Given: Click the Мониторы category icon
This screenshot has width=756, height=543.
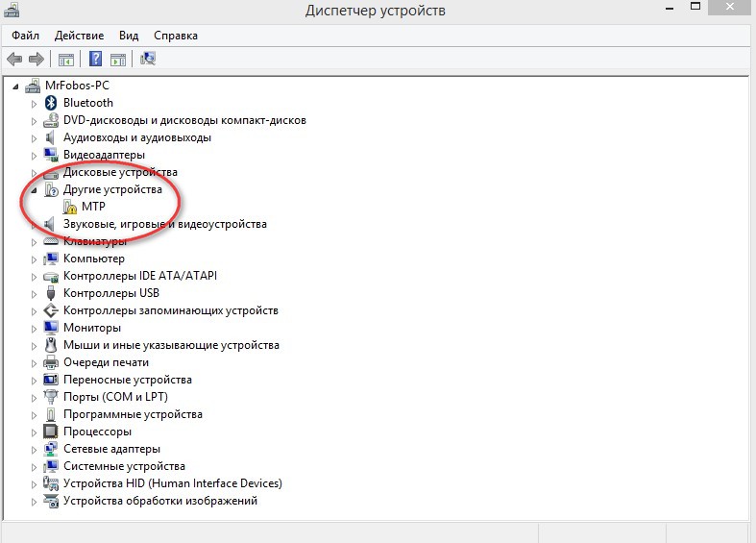Looking at the screenshot, I should point(51,328).
